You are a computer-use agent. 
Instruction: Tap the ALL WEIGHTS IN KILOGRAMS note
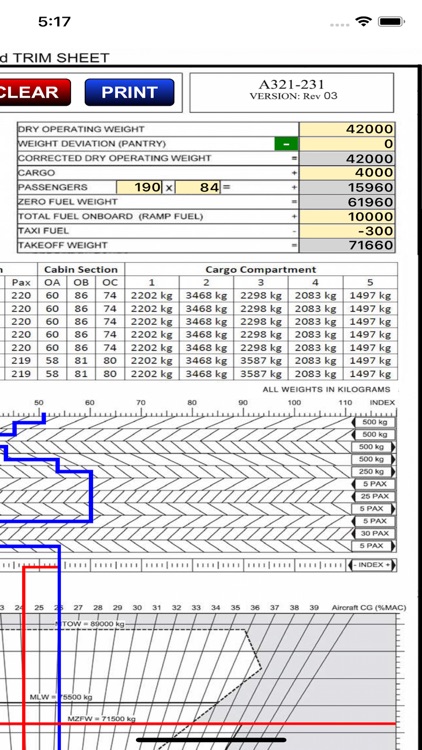[x=326, y=389]
